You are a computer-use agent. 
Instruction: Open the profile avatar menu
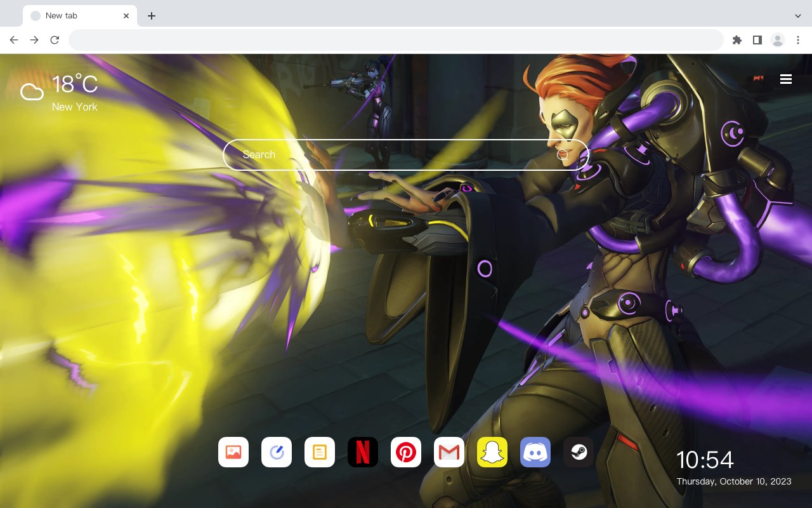[777, 40]
